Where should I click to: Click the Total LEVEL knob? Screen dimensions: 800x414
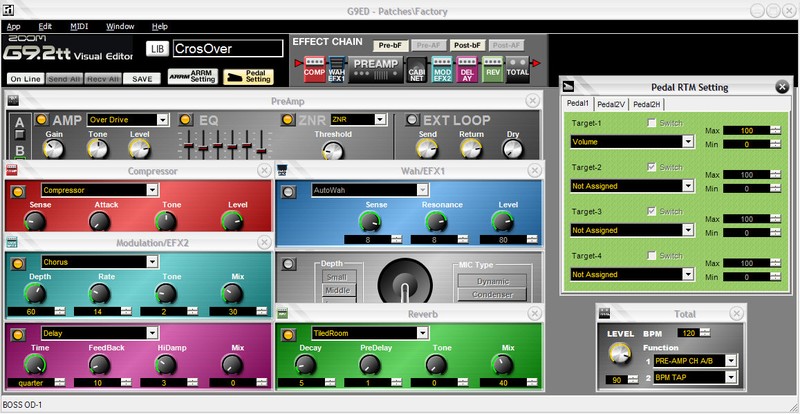tap(619, 353)
